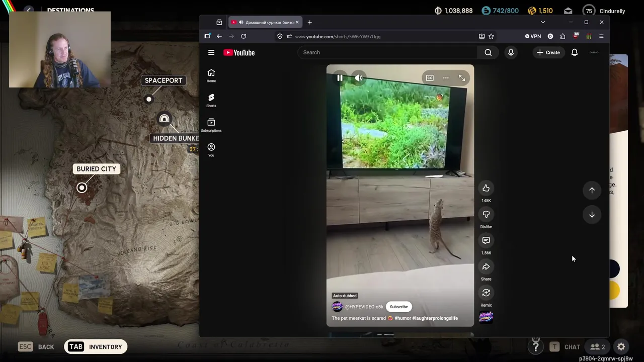
Task: Open the game mail envelope icon
Action: coord(568,11)
